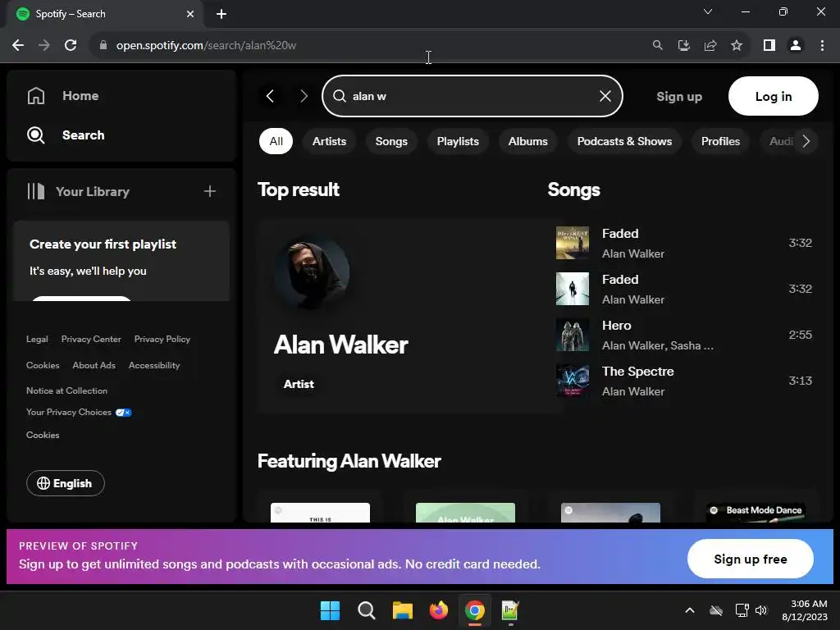Screen dimensions: 840x630
Task: Open tab search dropdown arrow
Action: [708, 11]
